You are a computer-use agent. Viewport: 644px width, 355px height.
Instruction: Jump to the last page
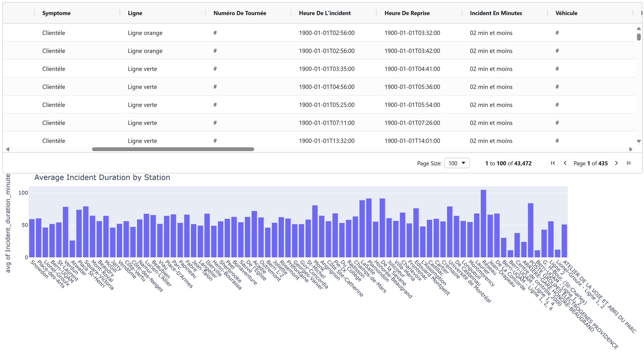629,163
